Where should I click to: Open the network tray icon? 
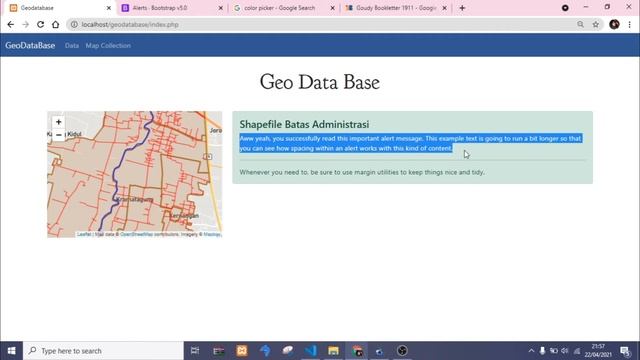pos(577,351)
